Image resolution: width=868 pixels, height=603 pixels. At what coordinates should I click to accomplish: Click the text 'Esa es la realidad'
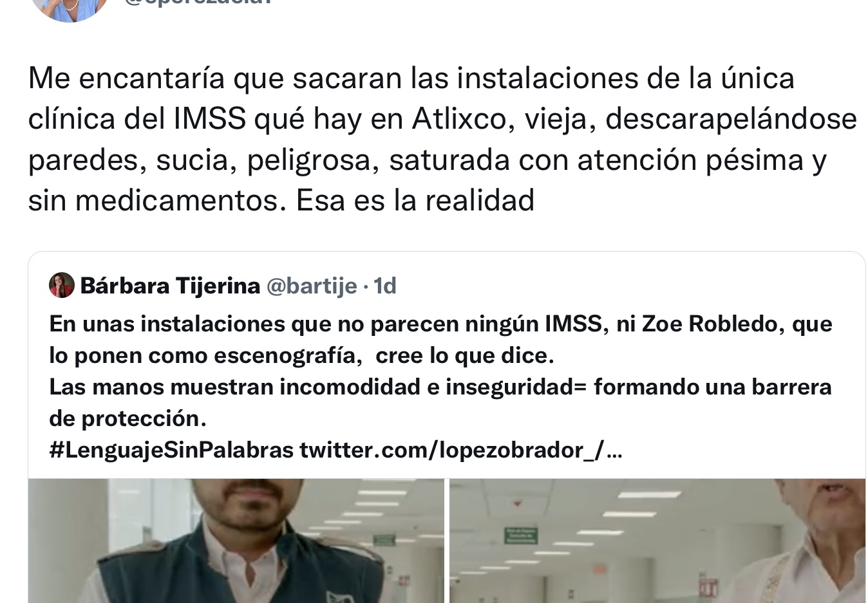click(415, 200)
